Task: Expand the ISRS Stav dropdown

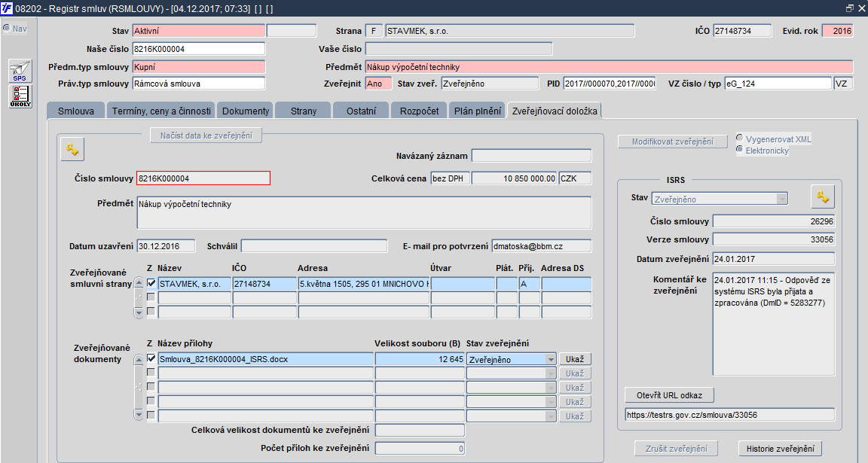Action: pyautogui.click(x=781, y=200)
